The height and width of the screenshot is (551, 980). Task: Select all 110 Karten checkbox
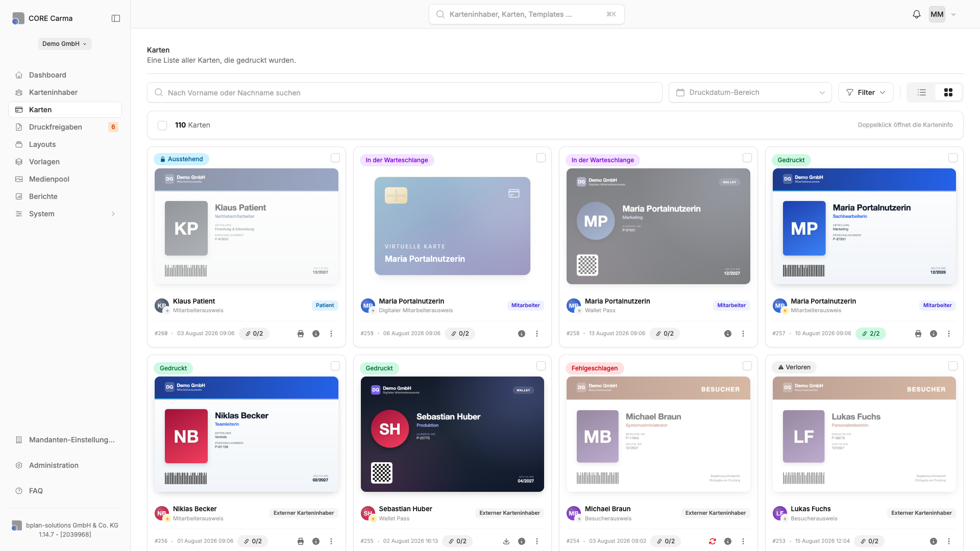[x=162, y=126]
